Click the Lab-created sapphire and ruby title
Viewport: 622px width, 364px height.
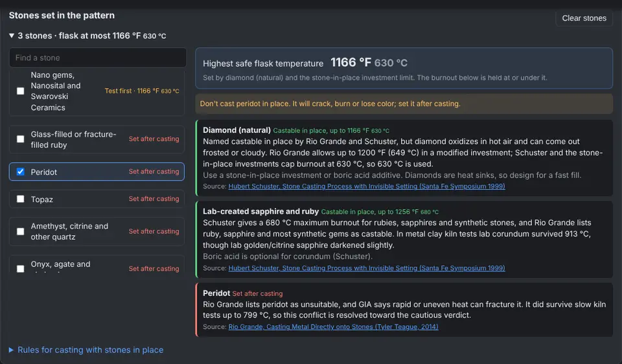(x=260, y=211)
